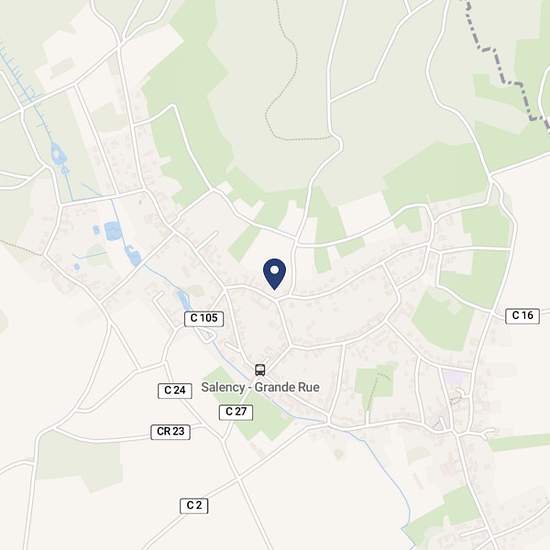
Task: Select the C 24 road shield
Action: [x=175, y=390]
